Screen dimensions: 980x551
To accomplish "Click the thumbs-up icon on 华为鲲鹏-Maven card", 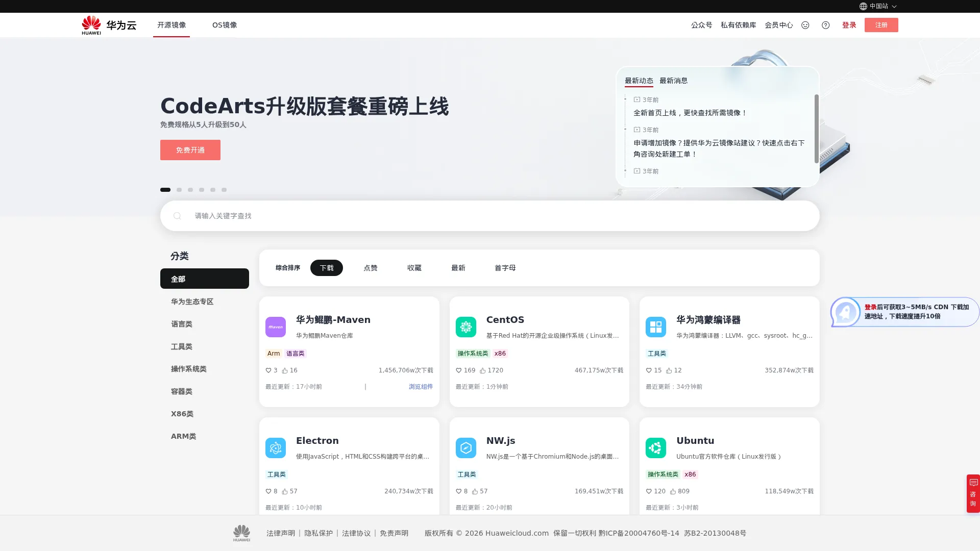I will [285, 370].
